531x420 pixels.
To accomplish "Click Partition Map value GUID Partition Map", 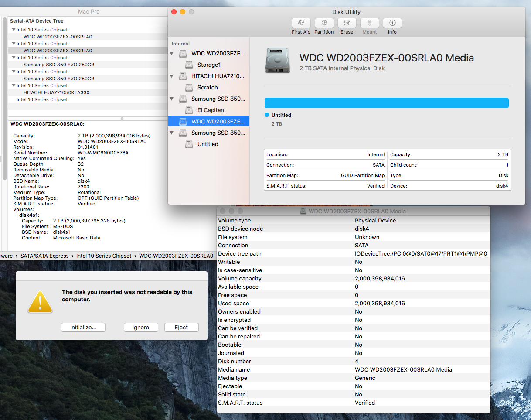I will 363,175.
